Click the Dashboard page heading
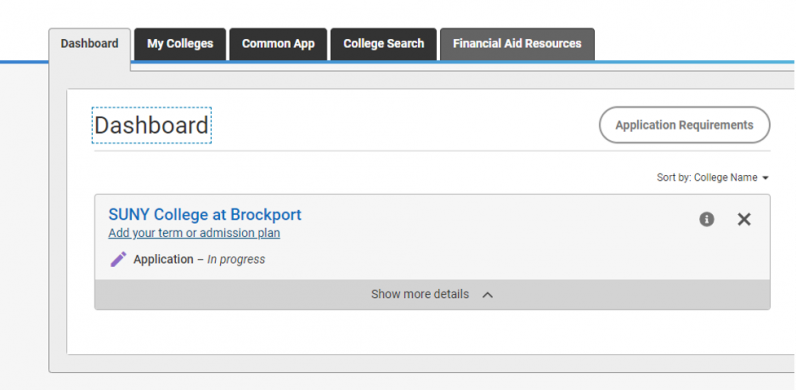Viewport: 796px width, 390px height. (x=151, y=125)
